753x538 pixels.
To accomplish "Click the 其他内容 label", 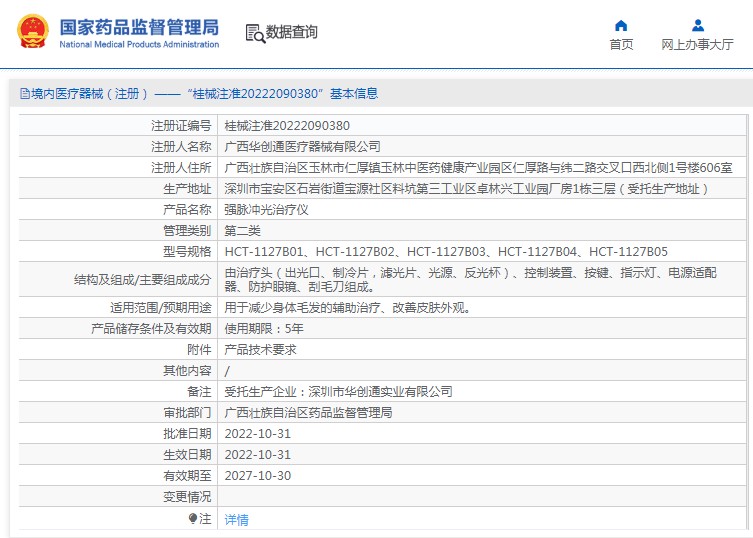I will pyautogui.click(x=187, y=370).
